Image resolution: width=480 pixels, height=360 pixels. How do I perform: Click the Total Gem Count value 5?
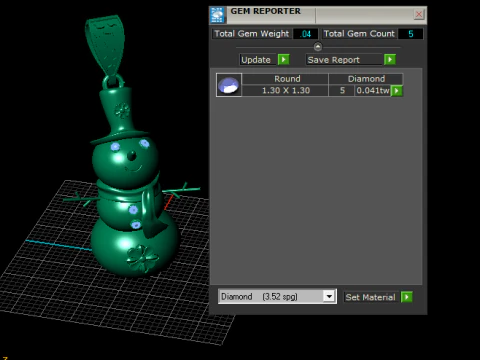pos(411,34)
